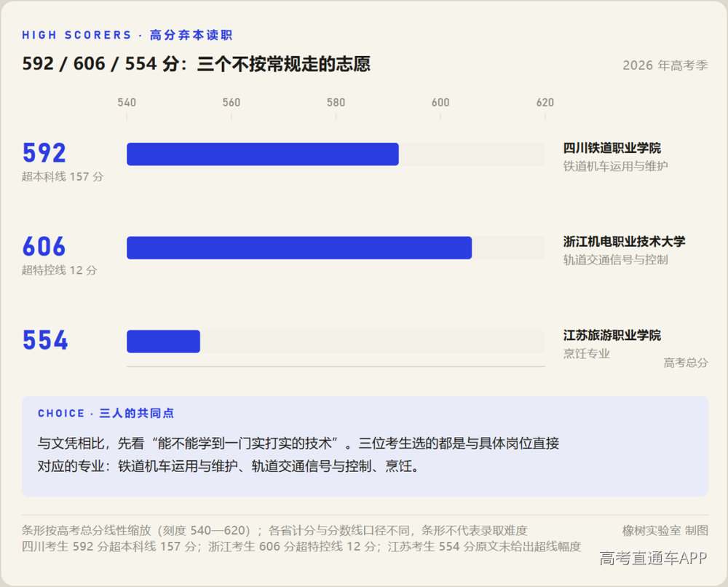
Task: Click the large blue score number 592
Action: point(44,153)
